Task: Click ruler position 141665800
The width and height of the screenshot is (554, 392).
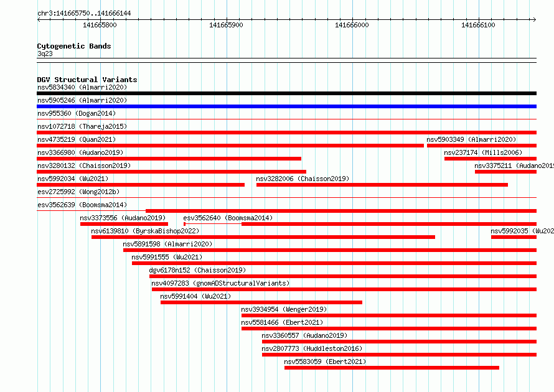Action: [100, 25]
